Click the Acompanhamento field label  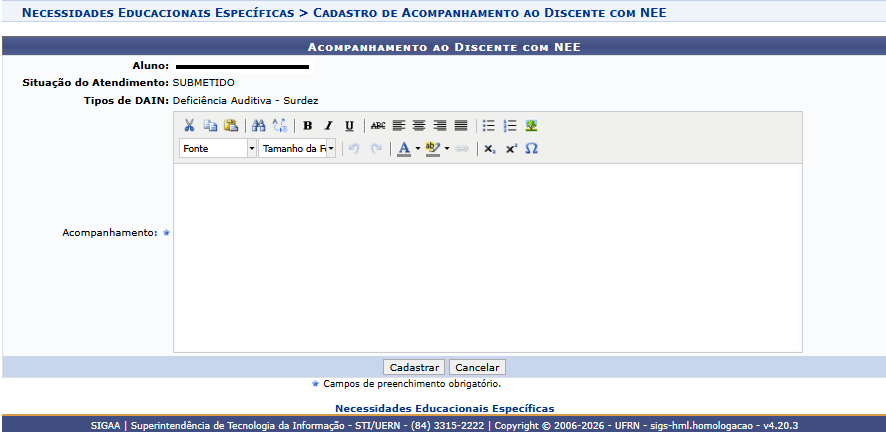[x=110, y=233]
